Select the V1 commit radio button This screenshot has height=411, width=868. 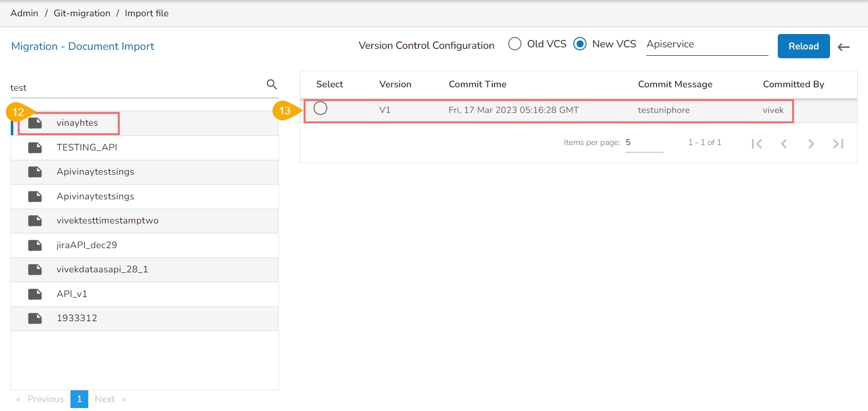(320, 108)
